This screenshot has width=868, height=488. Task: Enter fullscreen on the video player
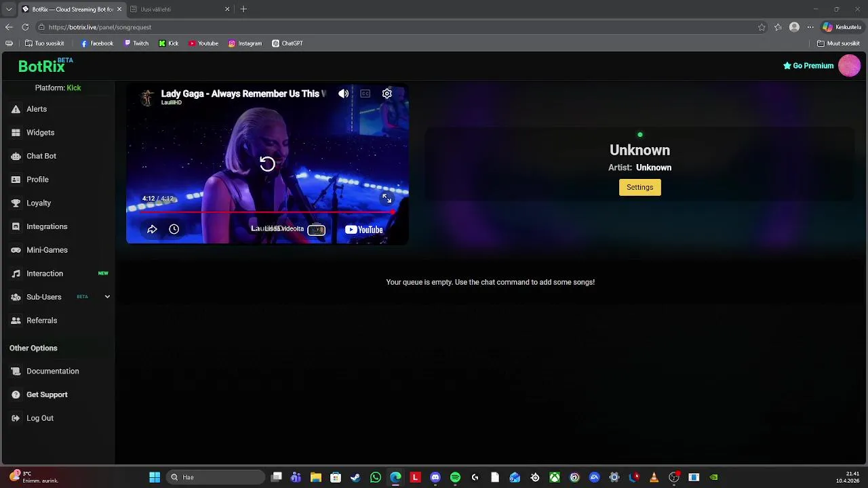click(387, 199)
